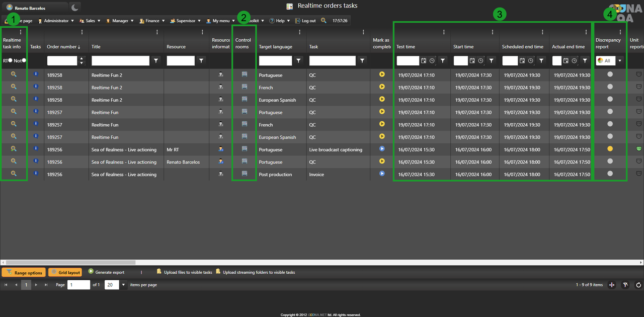This screenshot has width=644, height=317.
Task: Click the search magnifier next to Log out
Action: pyautogui.click(x=324, y=21)
